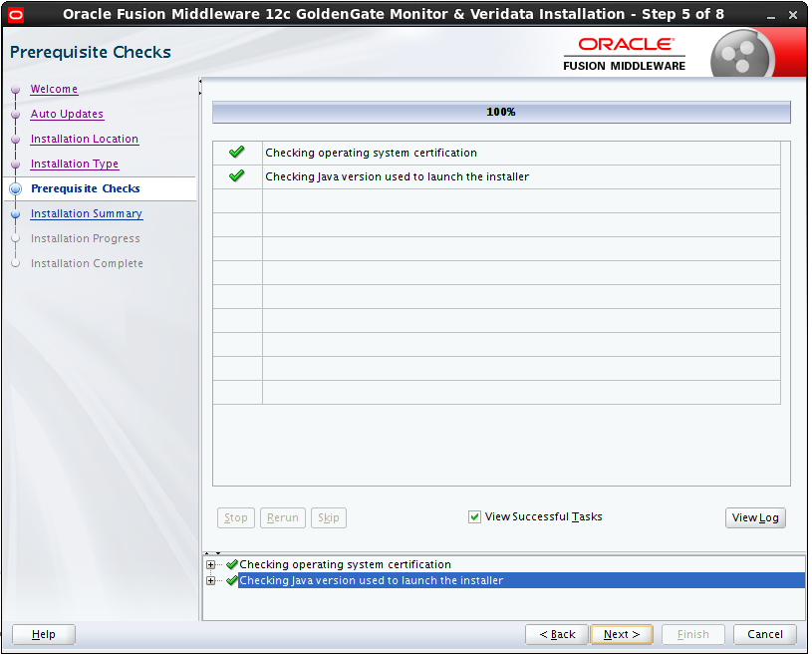Go to the Welcome step
The width and height of the screenshot is (812, 657).
[x=54, y=89]
